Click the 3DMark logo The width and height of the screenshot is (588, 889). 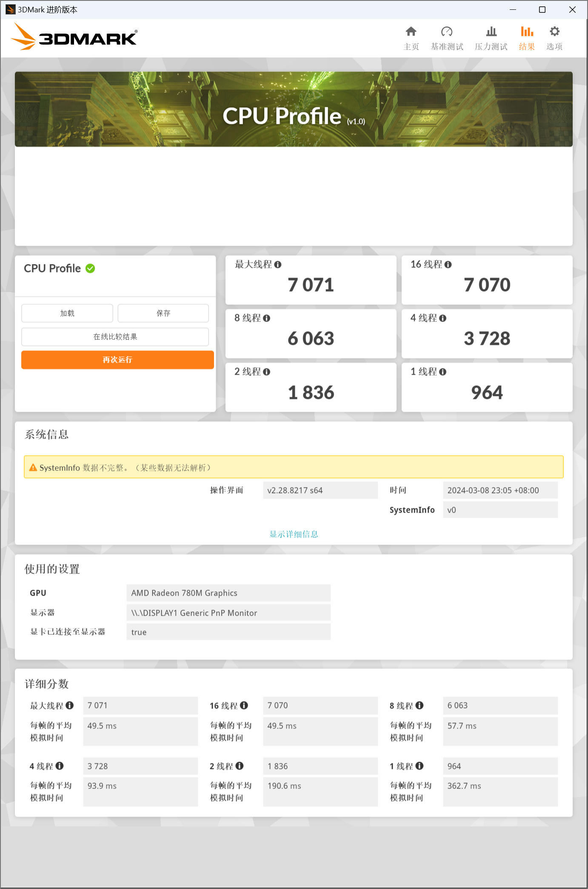pyautogui.click(x=74, y=37)
